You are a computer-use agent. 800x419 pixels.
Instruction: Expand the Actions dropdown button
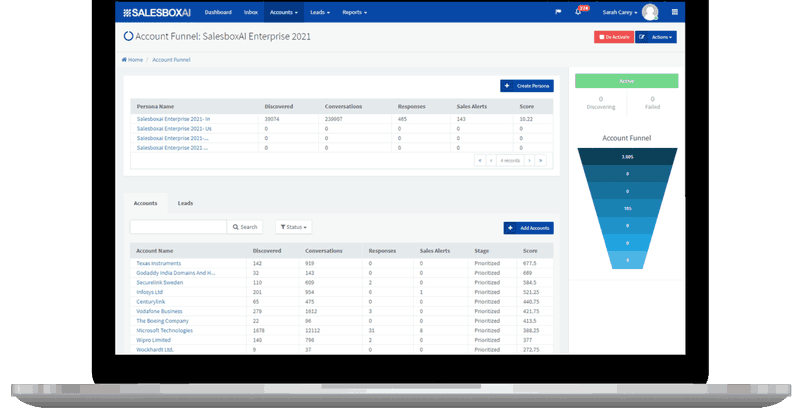656,37
